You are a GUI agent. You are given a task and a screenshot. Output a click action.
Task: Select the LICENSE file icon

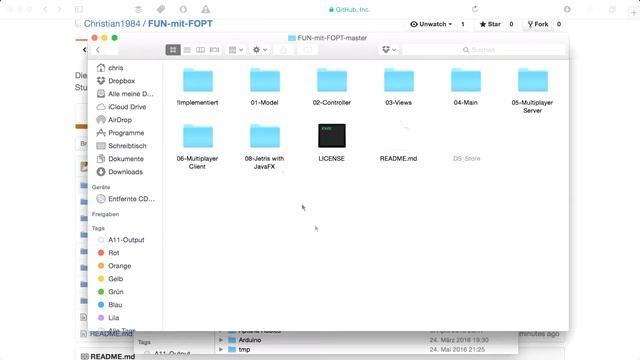(x=332, y=136)
